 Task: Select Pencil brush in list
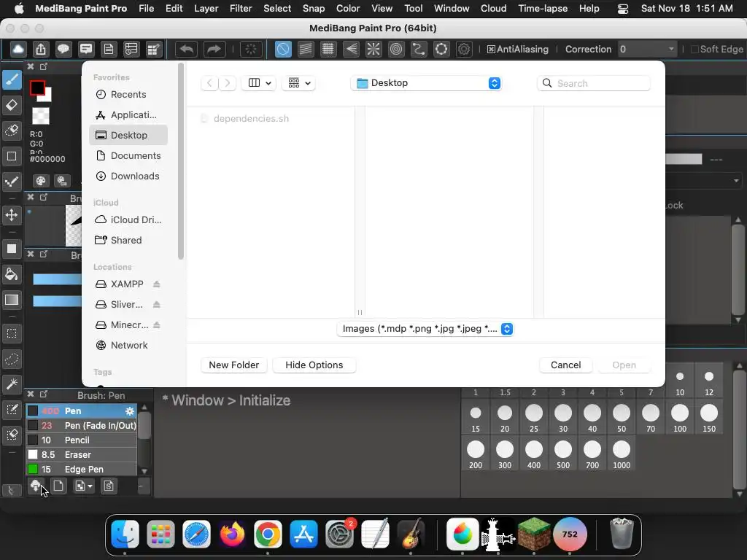tap(82, 440)
